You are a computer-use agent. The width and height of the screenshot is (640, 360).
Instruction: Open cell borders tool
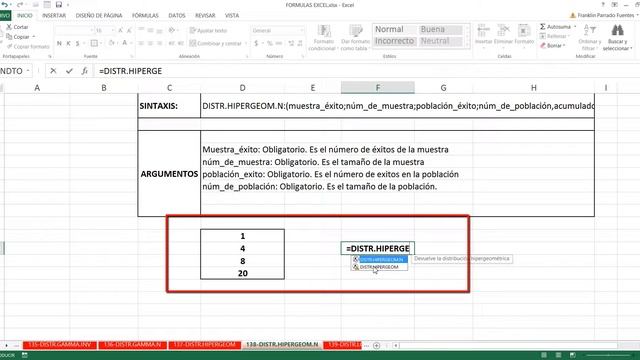point(94,43)
